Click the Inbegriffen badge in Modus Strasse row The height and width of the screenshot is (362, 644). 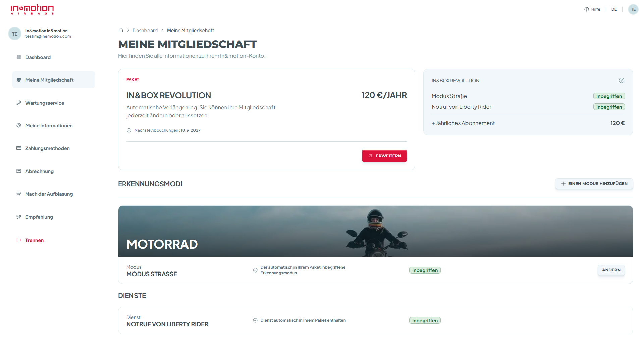[x=425, y=270]
